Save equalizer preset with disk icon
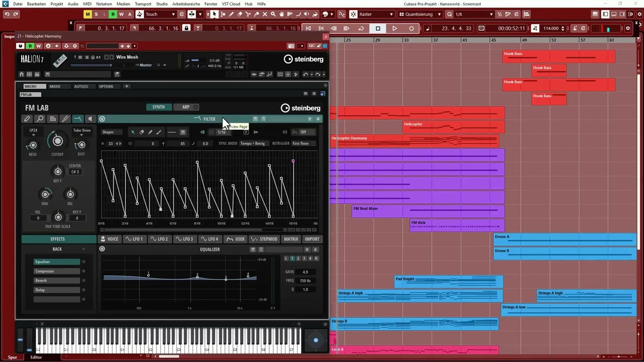Viewport: 644px width, 362px height. tap(253, 249)
